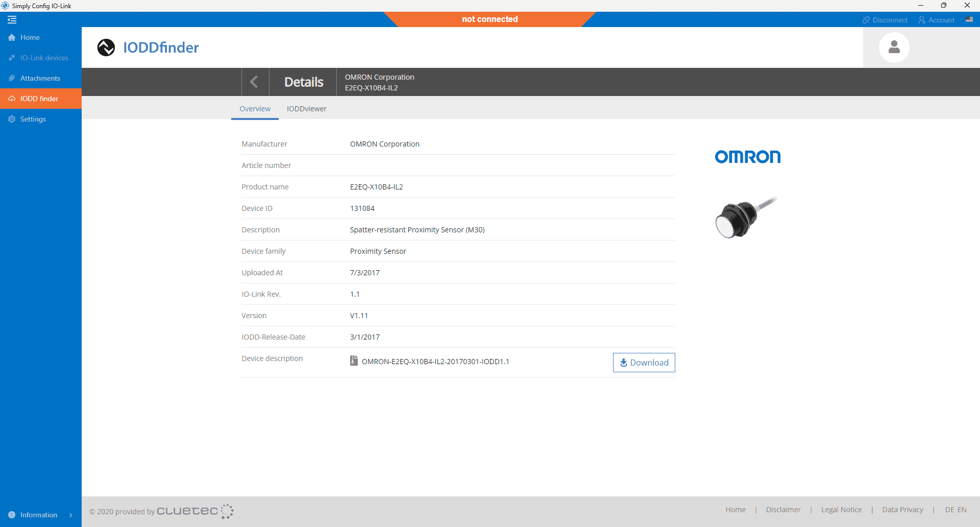Go back using the Details back arrow
Screen dimensions: 980x527
[254, 82]
